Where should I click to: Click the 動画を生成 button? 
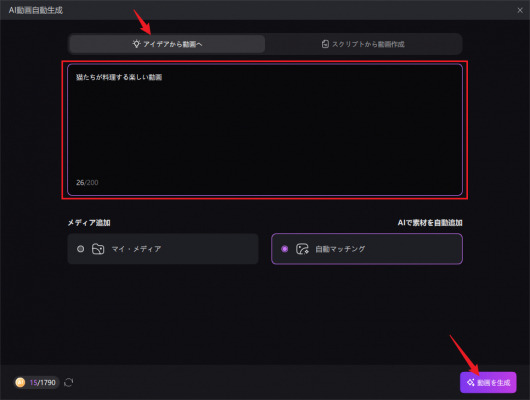pyautogui.click(x=488, y=382)
